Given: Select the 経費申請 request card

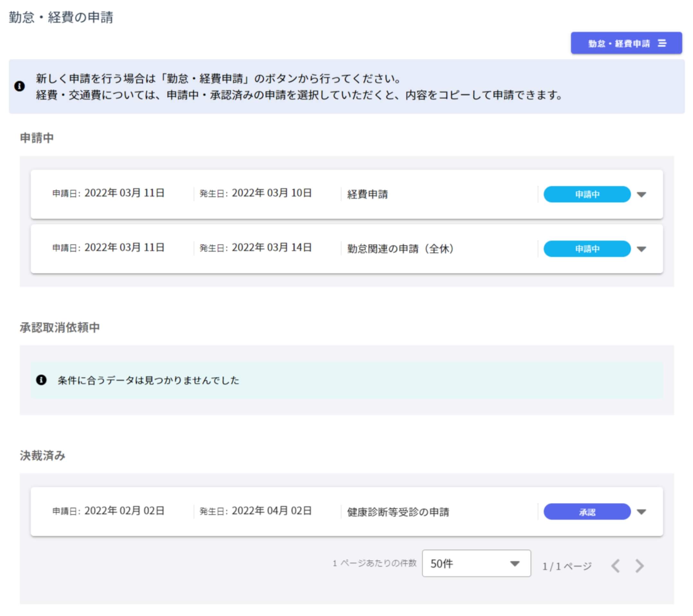Looking at the screenshot, I should pyautogui.click(x=368, y=194).
